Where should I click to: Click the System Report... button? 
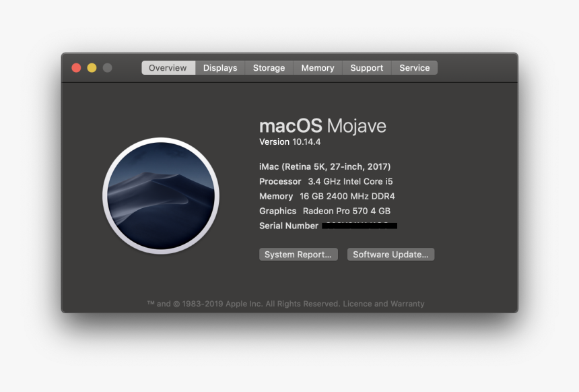(x=298, y=255)
